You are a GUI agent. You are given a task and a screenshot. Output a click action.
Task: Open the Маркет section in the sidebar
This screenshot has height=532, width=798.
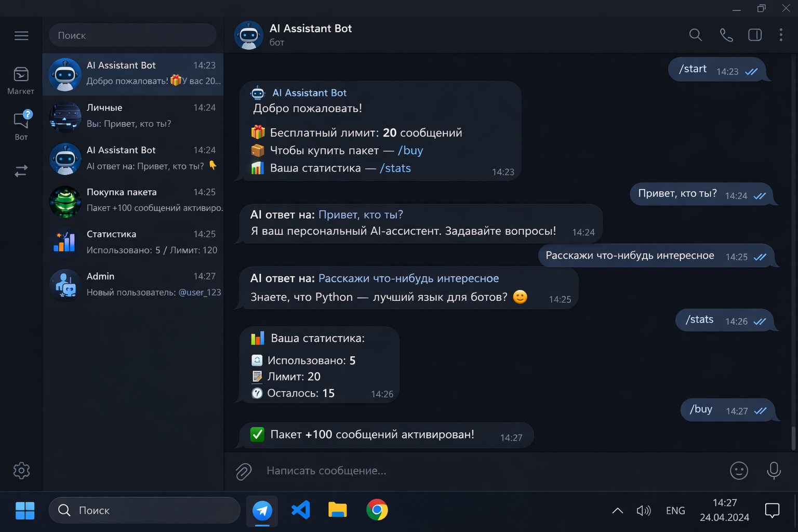click(21, 81)
